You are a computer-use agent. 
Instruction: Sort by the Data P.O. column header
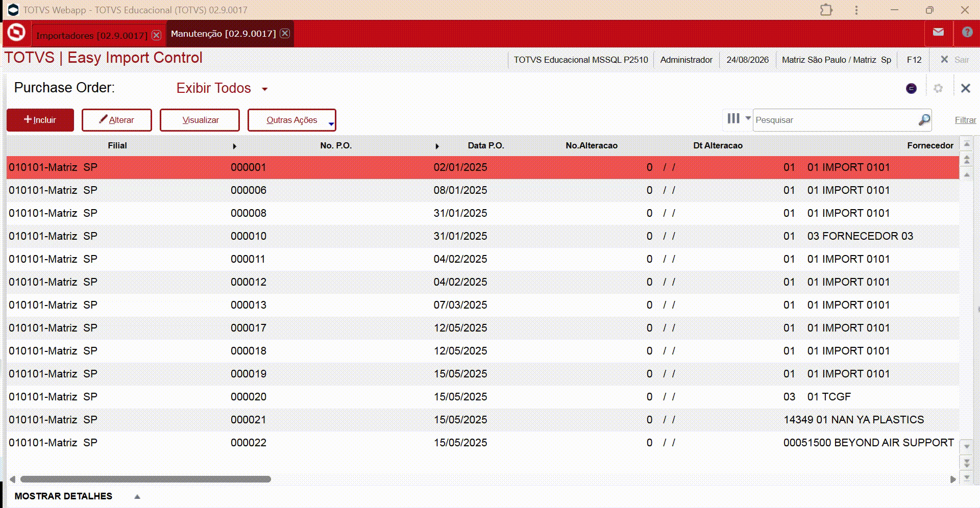click(x=485, y=145)
